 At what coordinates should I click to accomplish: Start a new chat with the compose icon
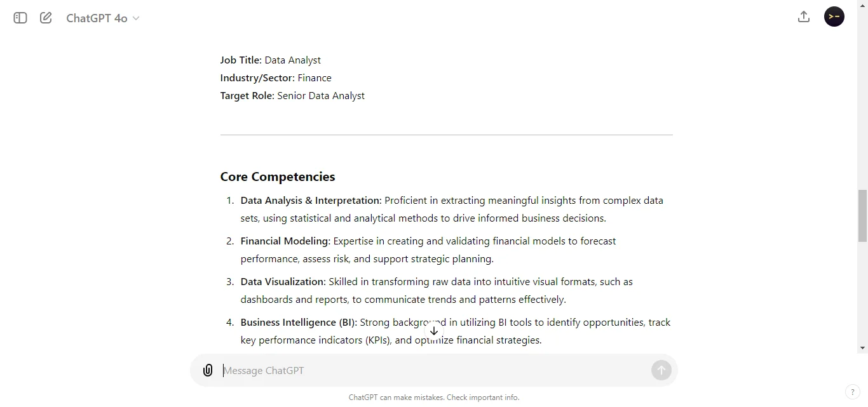coord(46,18)
